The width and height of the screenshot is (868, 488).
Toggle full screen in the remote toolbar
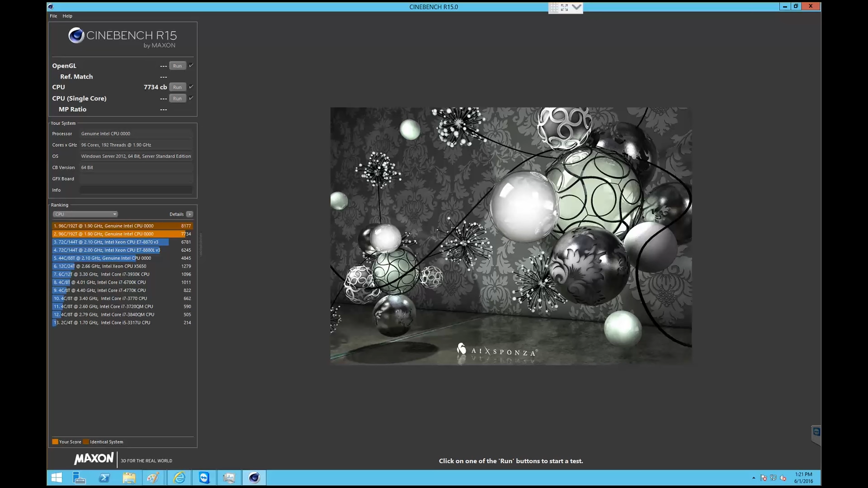[565, 7]
